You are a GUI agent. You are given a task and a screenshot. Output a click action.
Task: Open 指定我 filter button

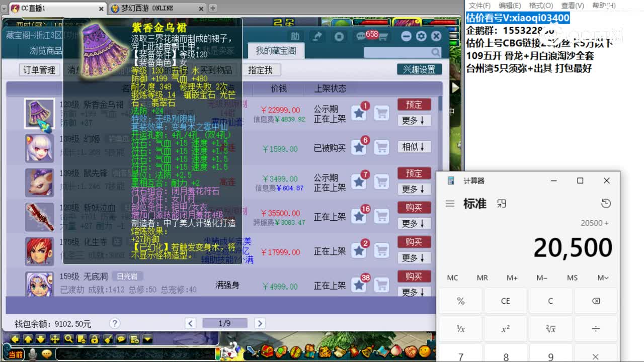point(260,70)
